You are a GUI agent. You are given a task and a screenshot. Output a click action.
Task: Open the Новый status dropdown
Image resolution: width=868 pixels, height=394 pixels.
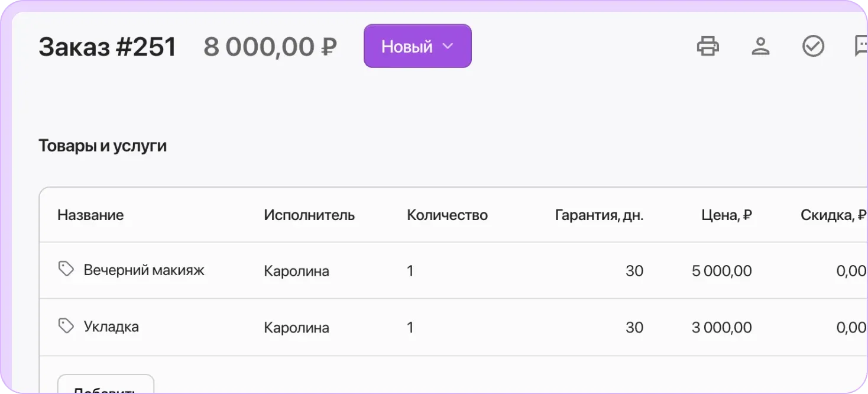(417, 46)
